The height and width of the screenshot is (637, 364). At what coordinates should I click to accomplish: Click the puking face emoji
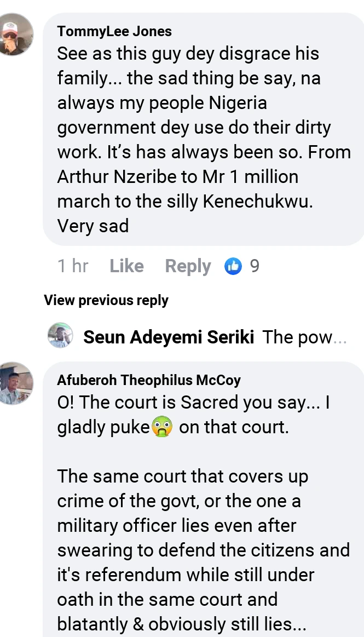[x=163, y=427]
